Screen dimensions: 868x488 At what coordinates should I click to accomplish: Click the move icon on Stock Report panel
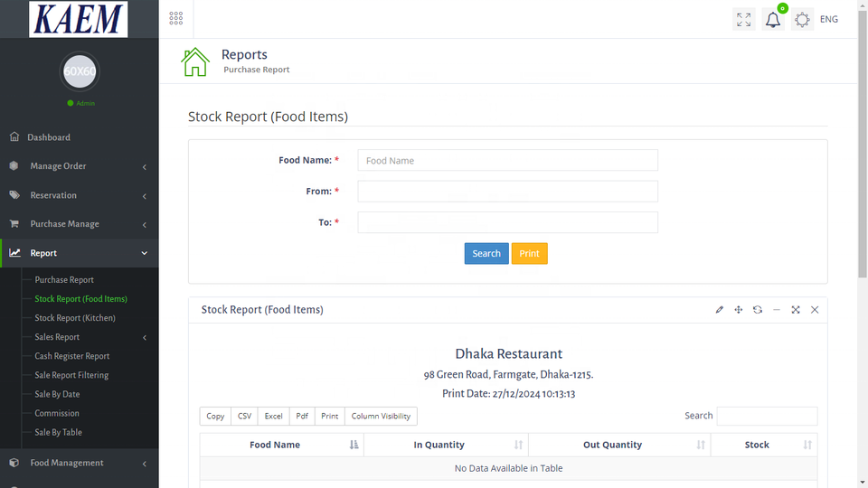pos(739,310)
